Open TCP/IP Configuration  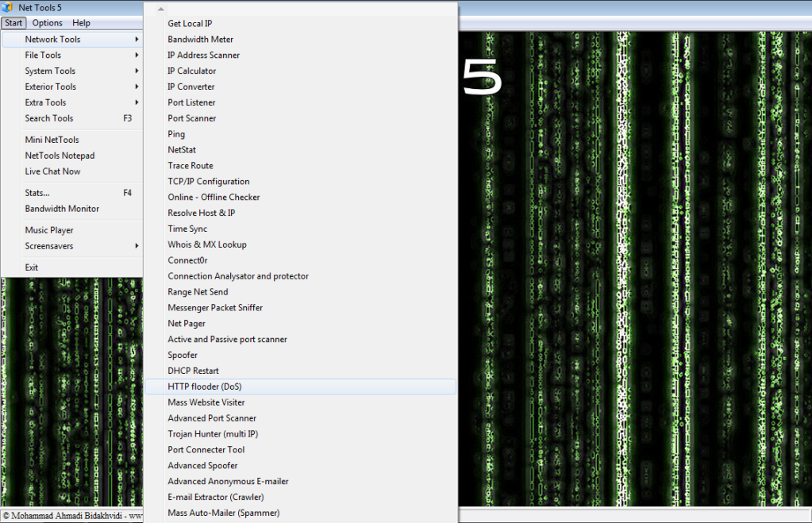click(x=300, y=181)
